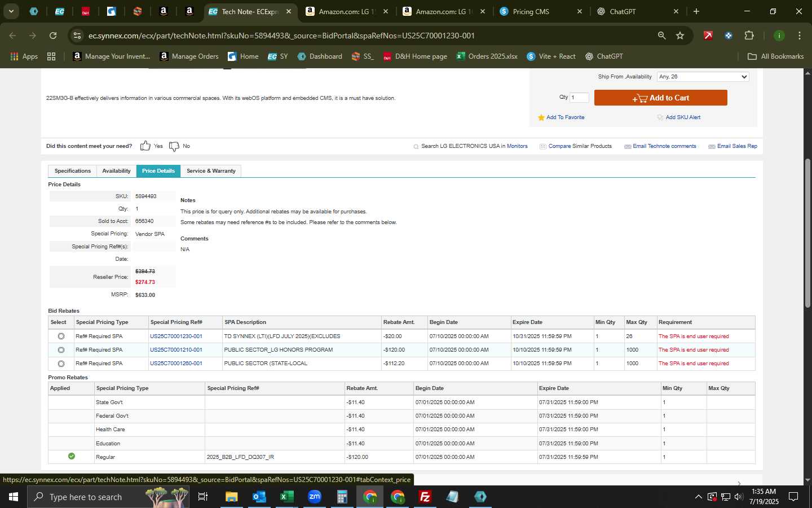
Task: Open the D&H Home page bookmark
Action: (415, 56)
